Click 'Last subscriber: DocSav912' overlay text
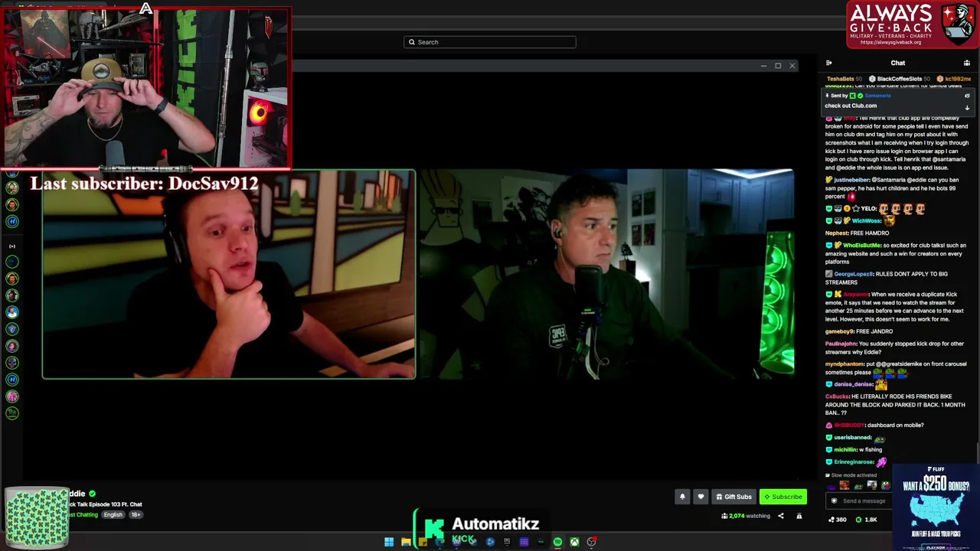The image size is (980, 551). (x=145, y=184)
